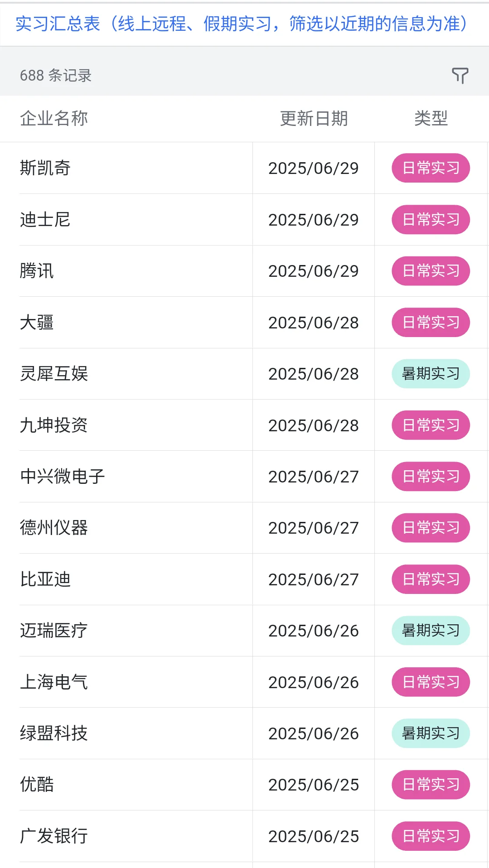The height and width of the screenshot is (868, 489).
Task: Click the 日常实习 tag for 广发银行
Action: pos(431,836)
